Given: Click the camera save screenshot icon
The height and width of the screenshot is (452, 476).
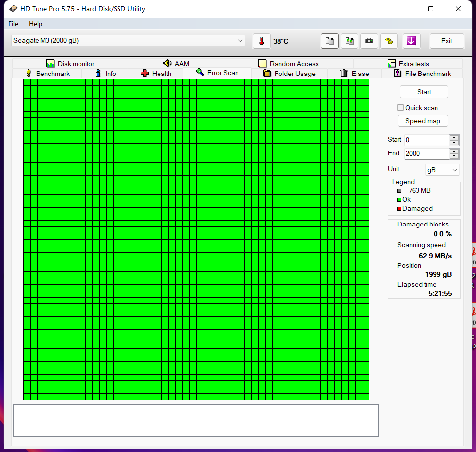Looking at the screenshot, I should point(369,41).
